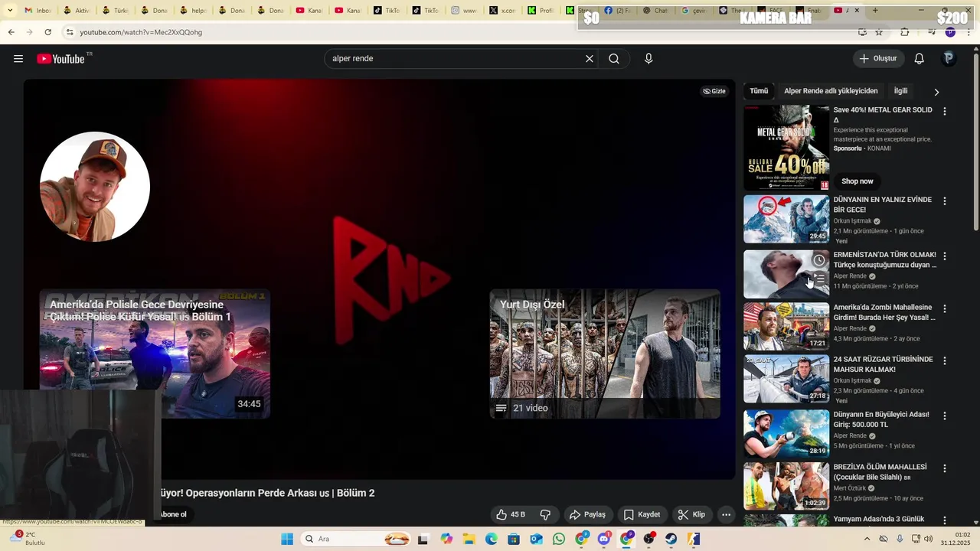980x551 pixels.
Task: Open 'Amerika'da Zombi Mahallesine Girdim!' title
Action: [x=884, y=312]
